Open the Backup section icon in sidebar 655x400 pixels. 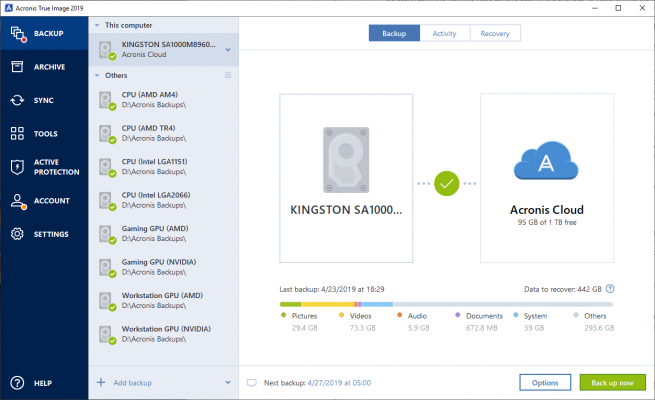click(18, 34)
